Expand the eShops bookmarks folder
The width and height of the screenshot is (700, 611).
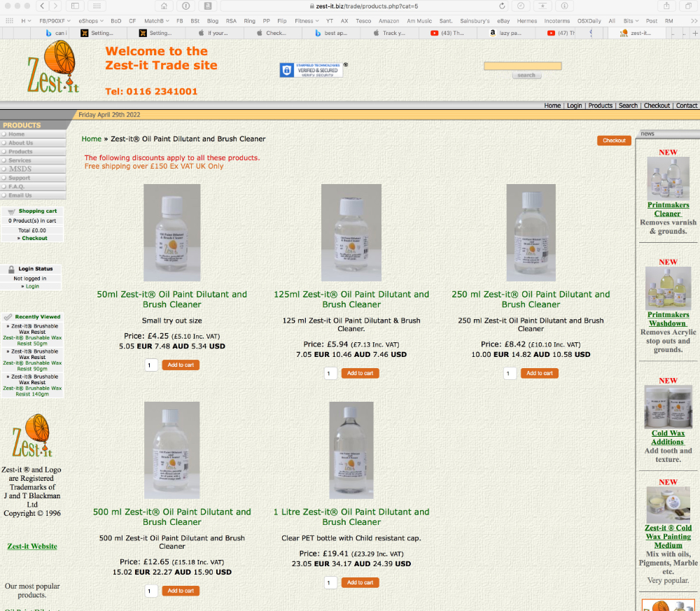coord(90,21)
